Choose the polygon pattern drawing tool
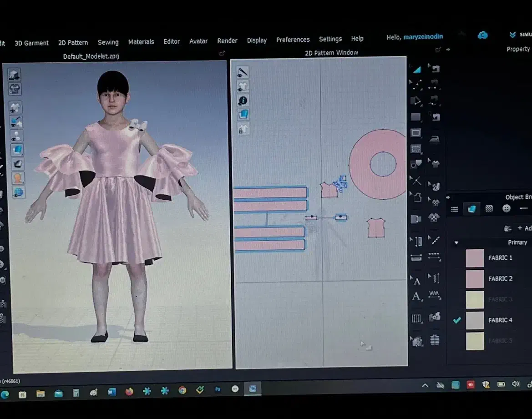Screen dimensions: 532x419 click(x=415, y=100)
